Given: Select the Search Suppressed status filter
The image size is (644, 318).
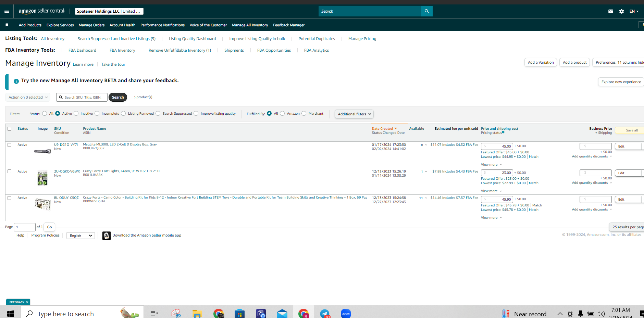Looking at the screenshot, I should tap(158, 114).
